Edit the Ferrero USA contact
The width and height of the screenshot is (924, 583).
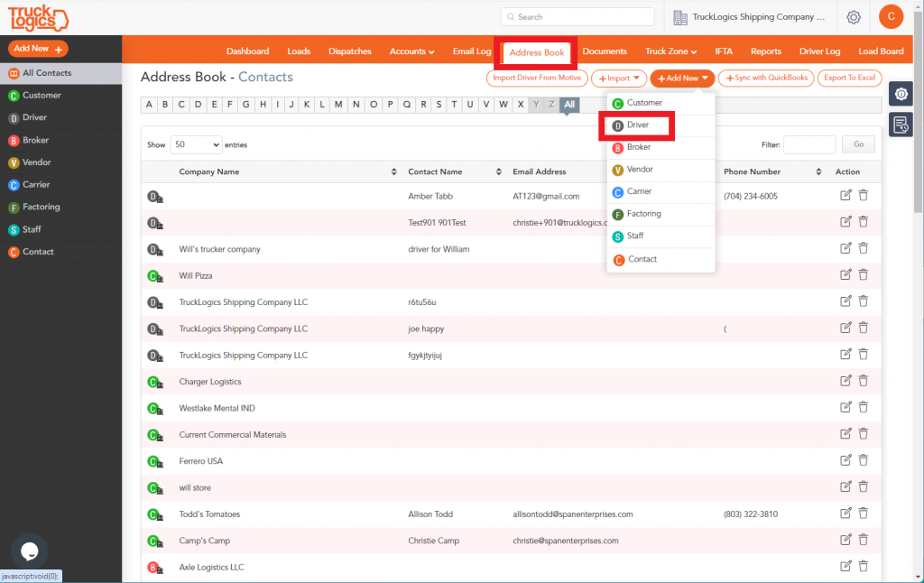(x=845, y=460)
